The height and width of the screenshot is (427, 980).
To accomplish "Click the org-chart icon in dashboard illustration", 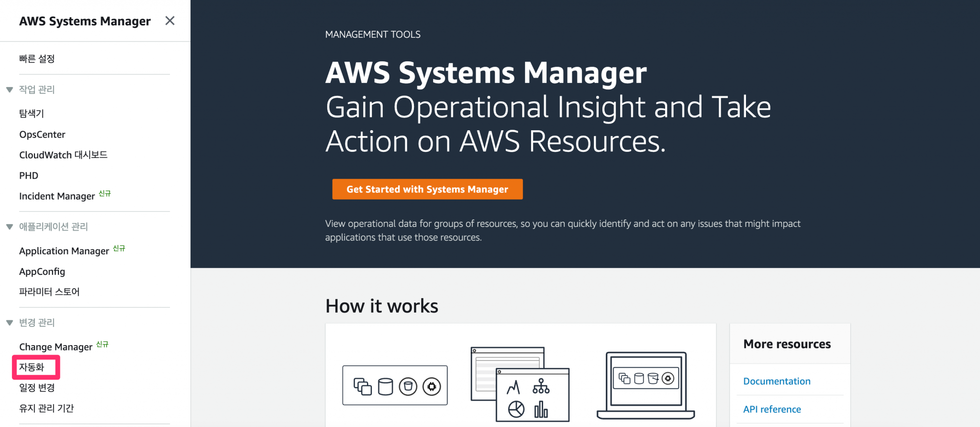I will pyautogui.click(x=541, y=386).
